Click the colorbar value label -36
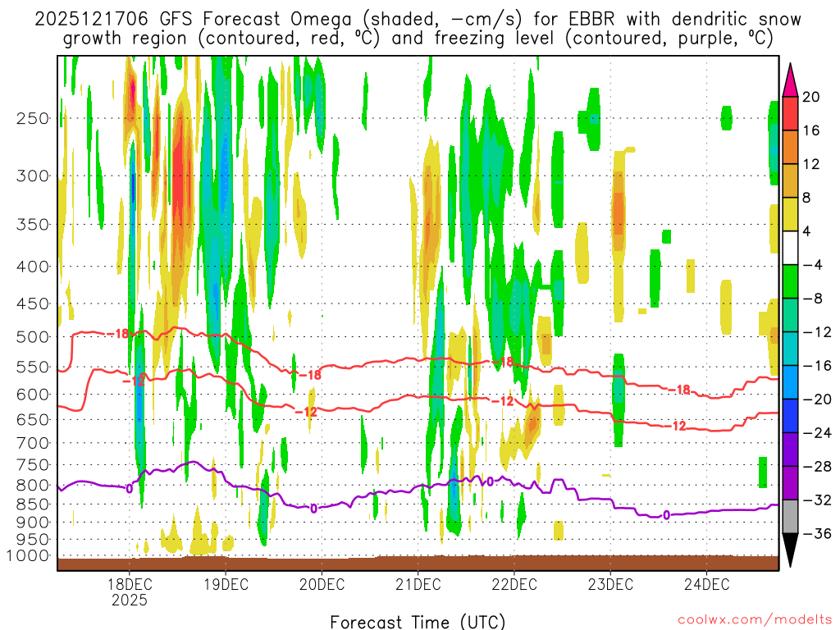This screenshot has width=840, height=630. [817, 533]
